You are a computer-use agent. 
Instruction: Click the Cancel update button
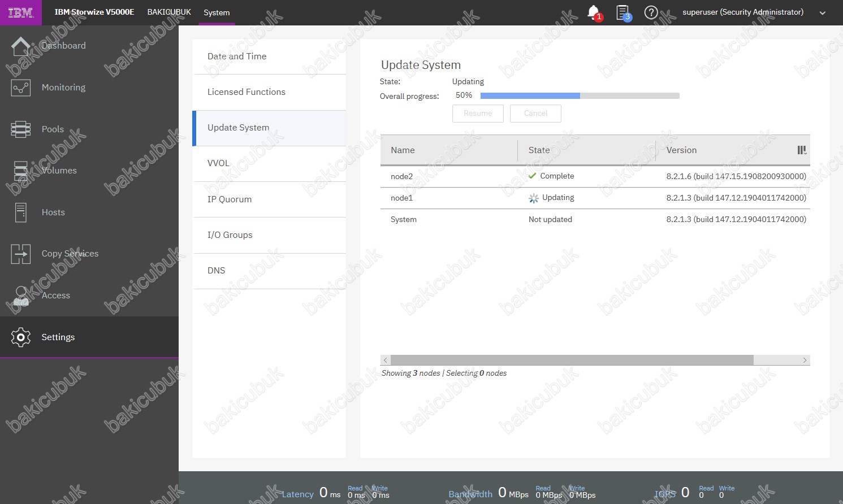[535, 114]
